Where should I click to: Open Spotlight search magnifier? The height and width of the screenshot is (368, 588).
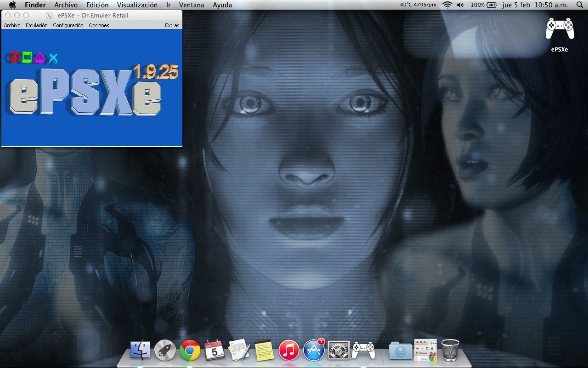[579, 5]
